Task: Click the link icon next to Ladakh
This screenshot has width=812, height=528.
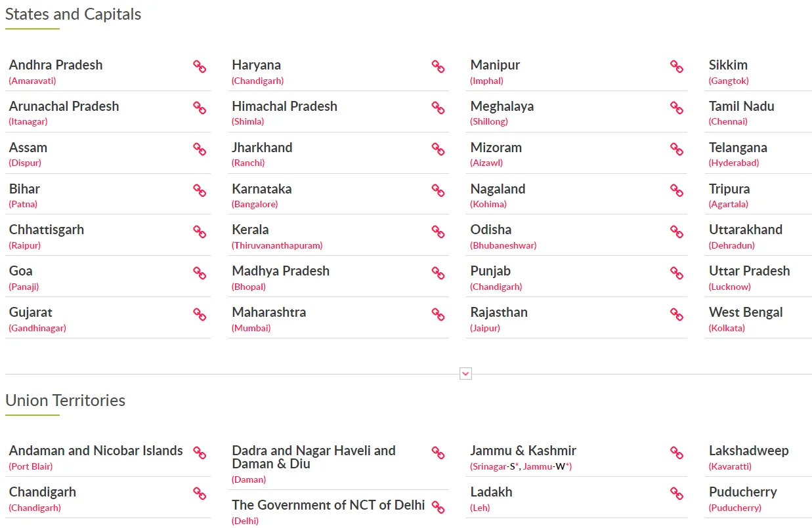Action: 677,493
